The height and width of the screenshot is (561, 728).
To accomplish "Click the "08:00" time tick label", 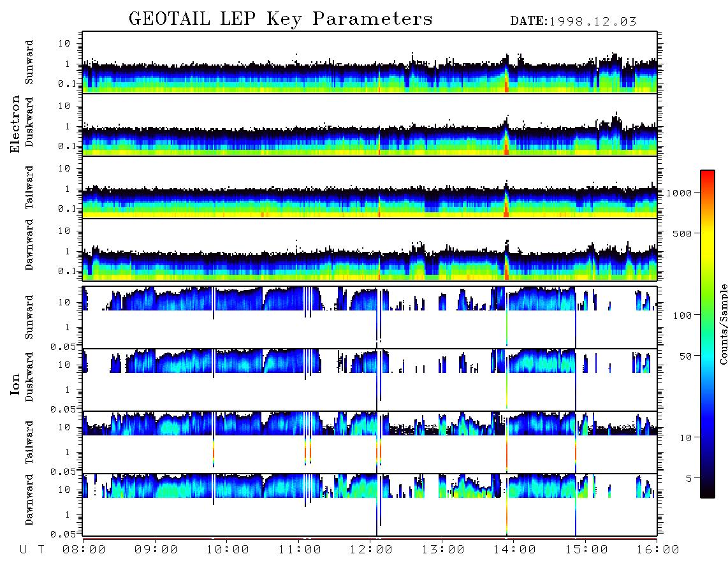I will (84, 550).
